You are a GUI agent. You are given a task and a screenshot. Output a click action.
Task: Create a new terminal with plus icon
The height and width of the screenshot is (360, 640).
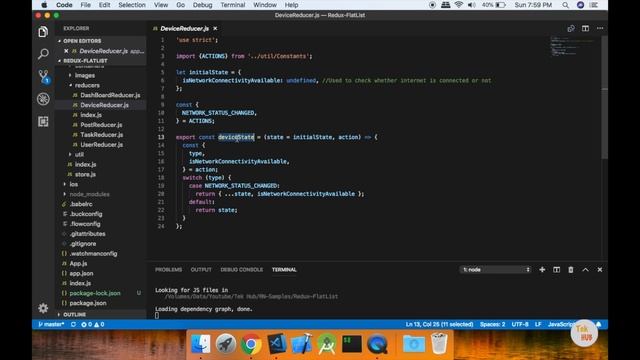(x=542, y=270)
